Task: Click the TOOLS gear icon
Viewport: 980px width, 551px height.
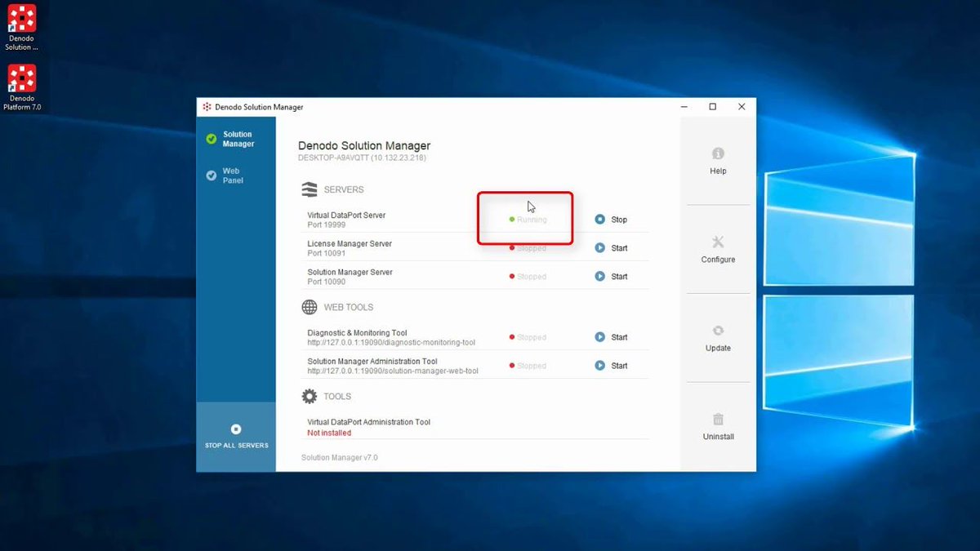Action: point(310,396)
